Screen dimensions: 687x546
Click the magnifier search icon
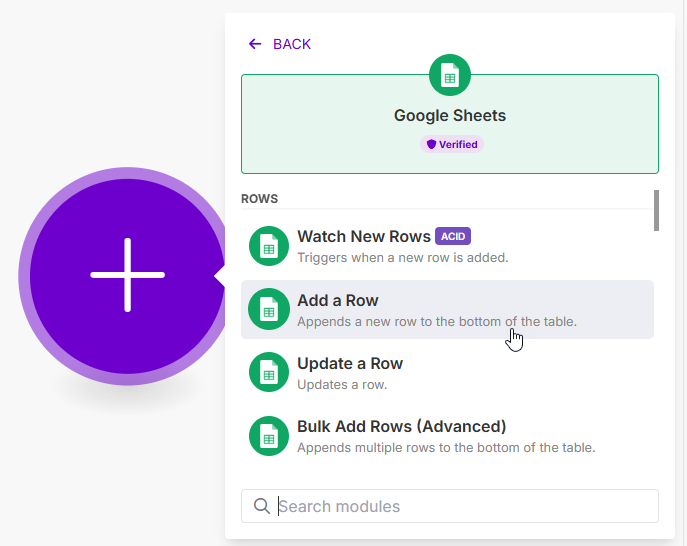click(262, 506)
